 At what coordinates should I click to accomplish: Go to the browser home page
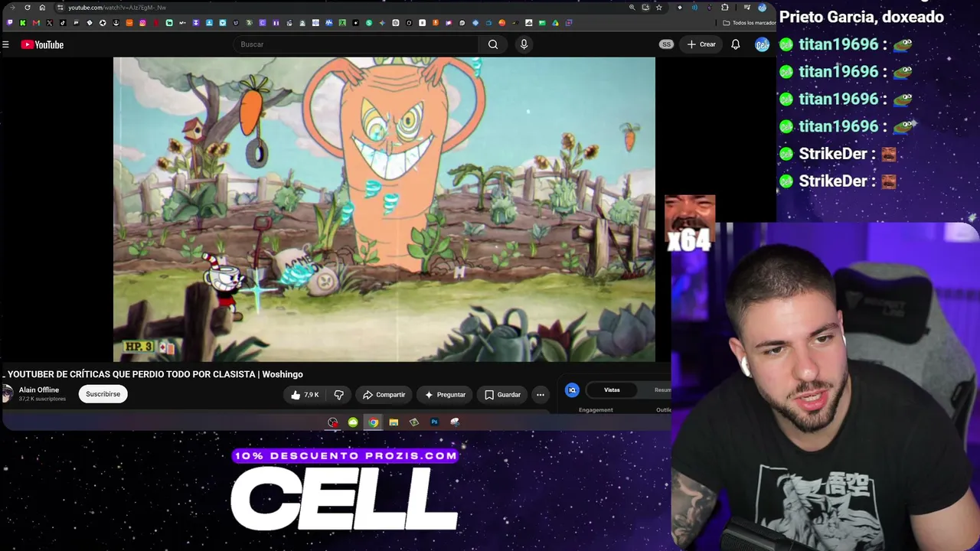(42, 8)
